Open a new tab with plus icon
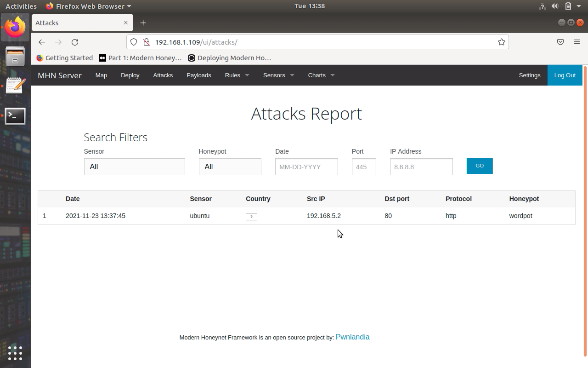This screenshot has height=368, width=588. pyautogui.click(x=143, y=23)
